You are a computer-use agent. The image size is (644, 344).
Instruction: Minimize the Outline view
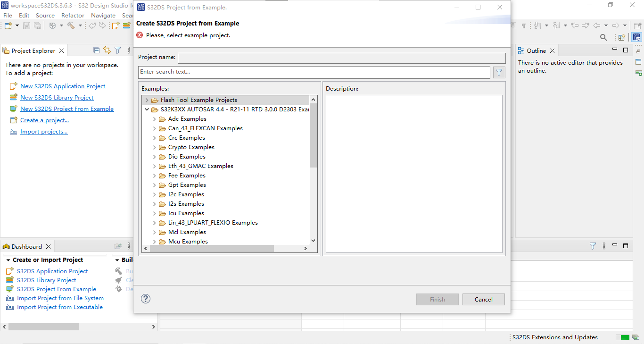pos(615,49)
